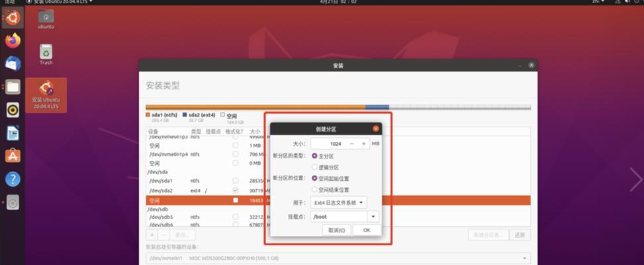Click the sda1 (ntfs) legend label
The image size is (644, 265).
[164, 115]
